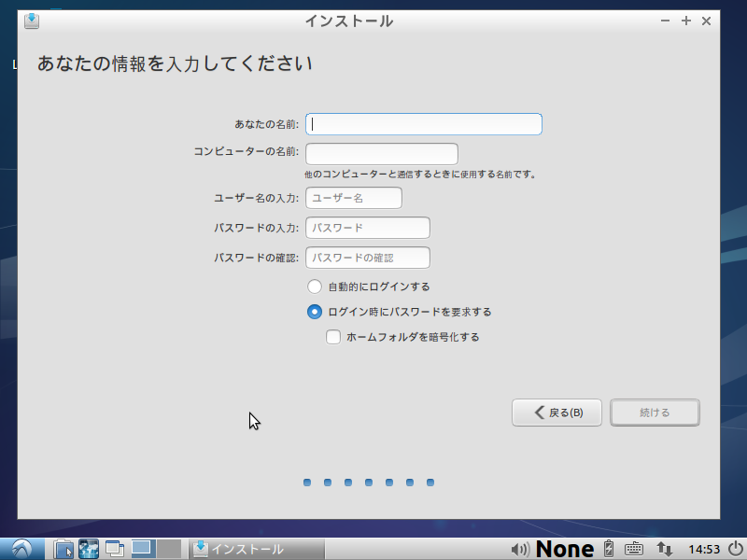Click the network traffic arrows icon in the tray
747x560 pixels.
(x=665, y=549)
